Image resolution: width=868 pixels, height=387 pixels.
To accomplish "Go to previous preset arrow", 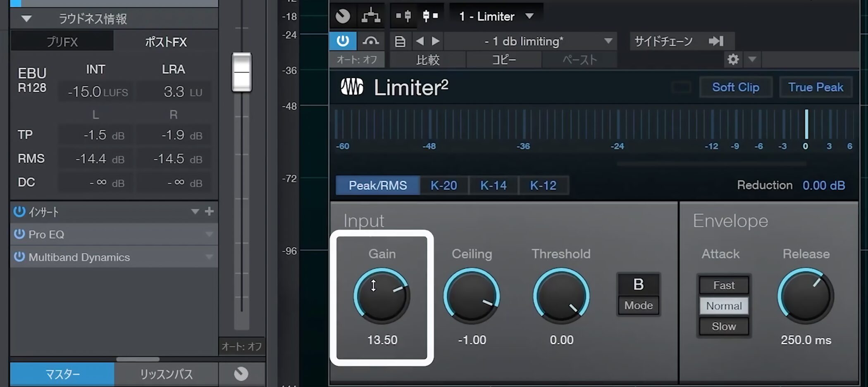I will pyautogui.click(x=420, y=41).
